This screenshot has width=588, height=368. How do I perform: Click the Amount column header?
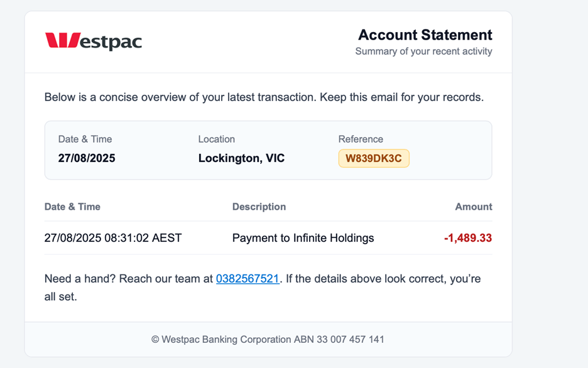click(x=473, y=207)
